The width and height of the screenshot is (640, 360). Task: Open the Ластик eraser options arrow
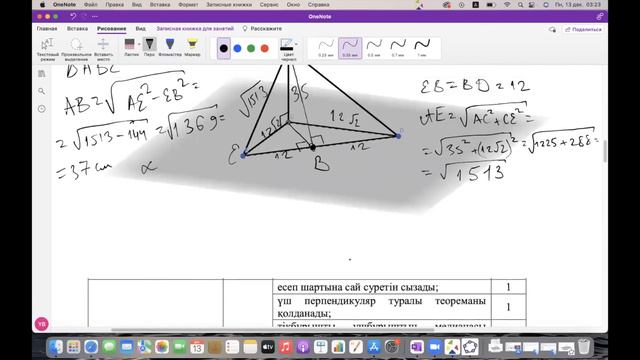(139, 44)
